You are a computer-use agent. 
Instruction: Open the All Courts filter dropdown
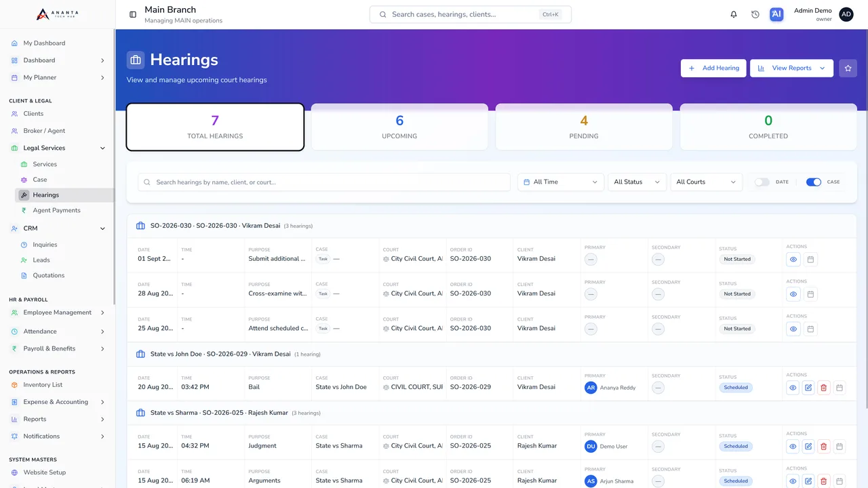[707, 182]
